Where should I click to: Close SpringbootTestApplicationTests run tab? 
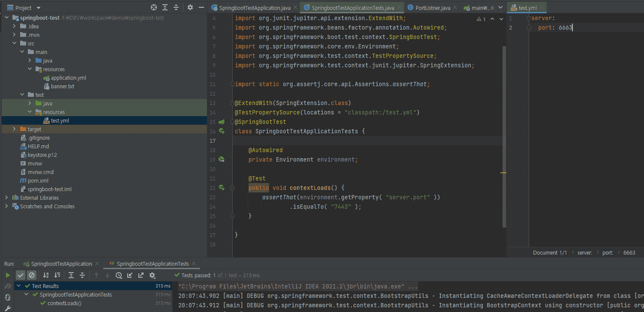pyautogui.click(x=193, y=264)
